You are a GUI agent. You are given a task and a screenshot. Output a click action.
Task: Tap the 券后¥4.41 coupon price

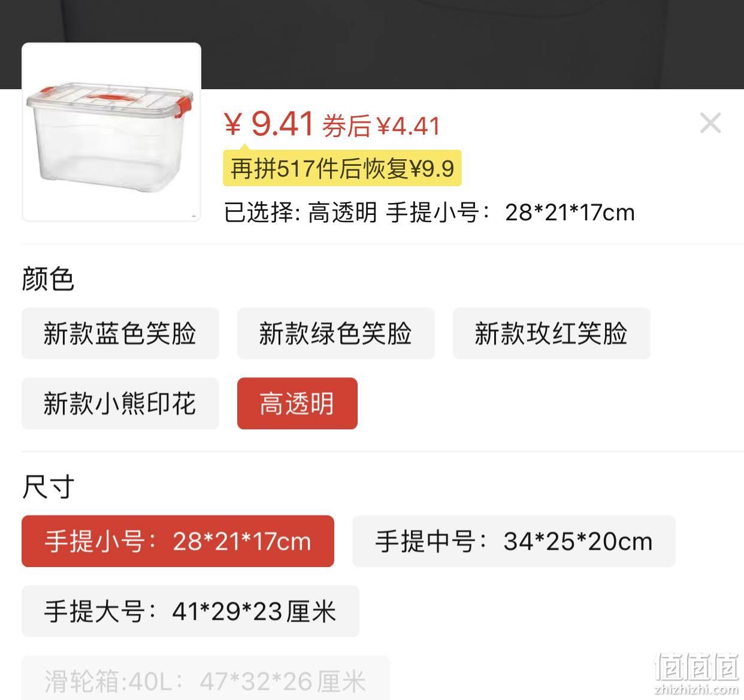pyautogui.click(x=382, y=126)
